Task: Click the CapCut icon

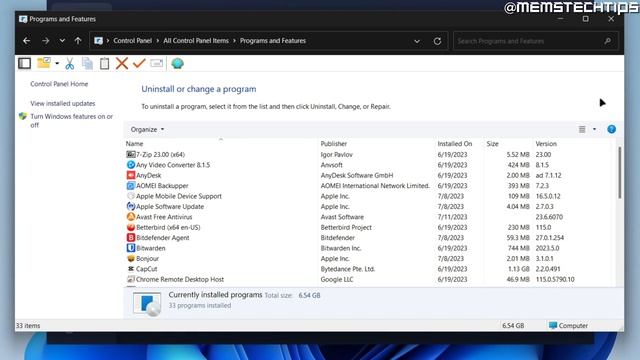Action: 131,269
